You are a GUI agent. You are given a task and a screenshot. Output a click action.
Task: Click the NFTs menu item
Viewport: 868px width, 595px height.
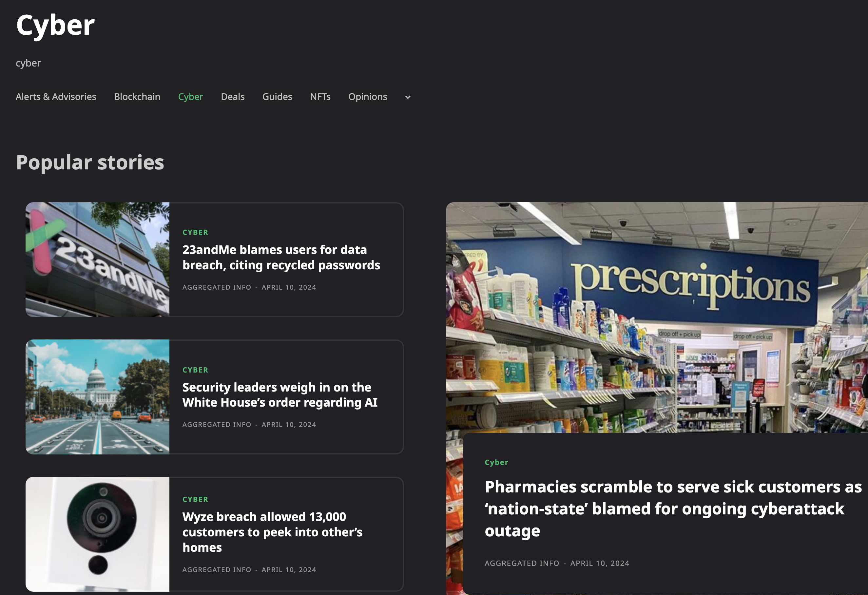point(319,96)
